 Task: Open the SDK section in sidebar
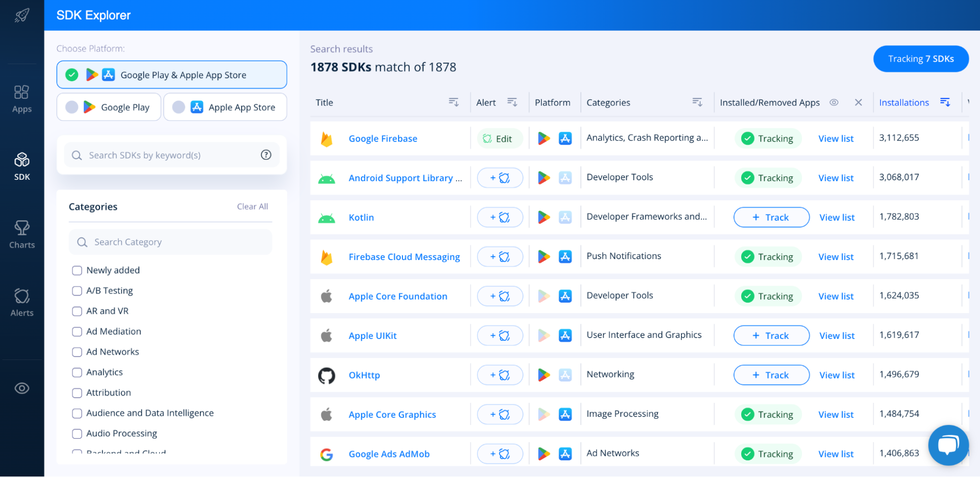pyautogui.click(x=22, y=167)
